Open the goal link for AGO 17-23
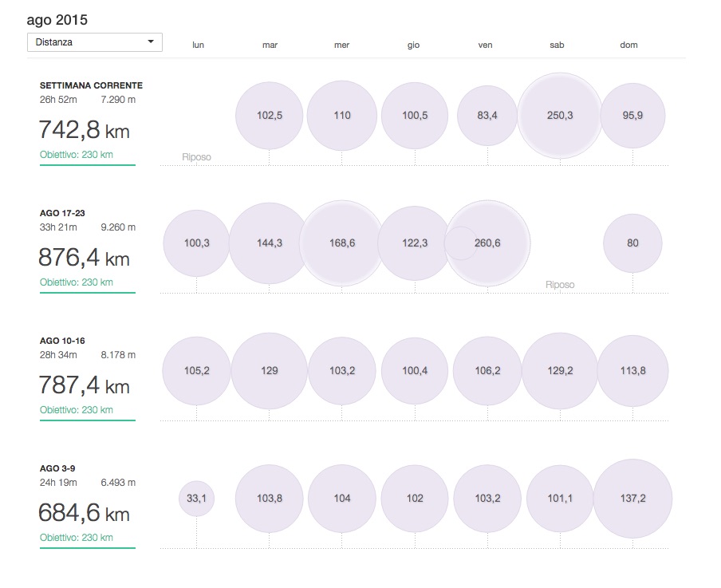Image resolution: width=721 pixels, height=588 pixels. tap(77, 282)
